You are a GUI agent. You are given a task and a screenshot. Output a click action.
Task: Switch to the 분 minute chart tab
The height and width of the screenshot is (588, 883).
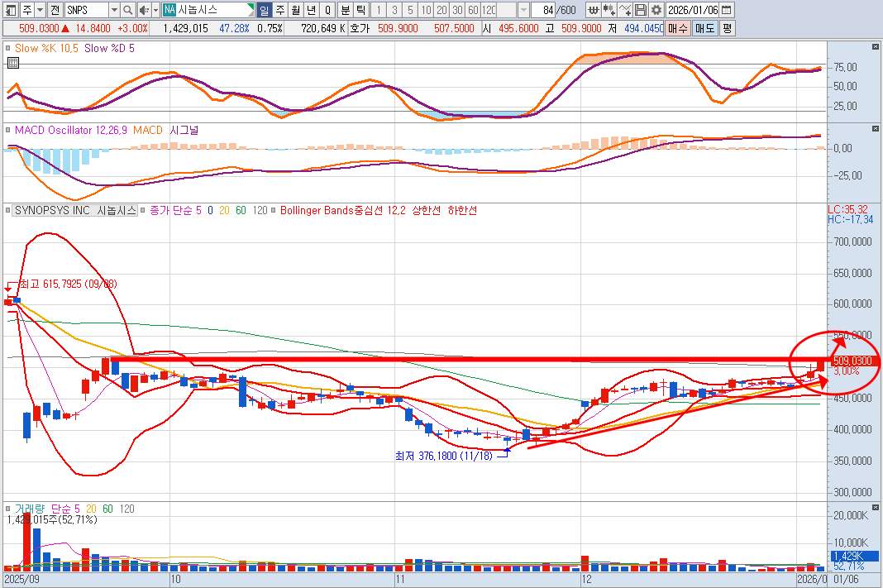[x=345, y=10]
